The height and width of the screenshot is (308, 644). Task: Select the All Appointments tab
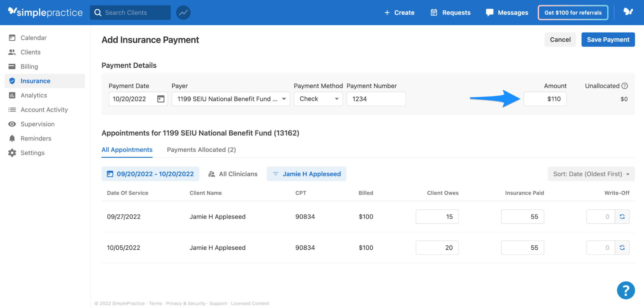127,149
